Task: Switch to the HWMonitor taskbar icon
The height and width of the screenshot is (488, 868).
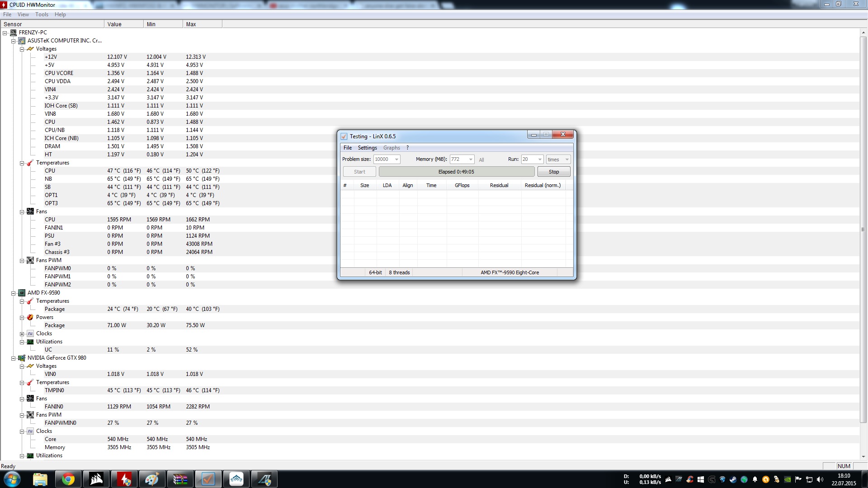Action: pos(124,479)
